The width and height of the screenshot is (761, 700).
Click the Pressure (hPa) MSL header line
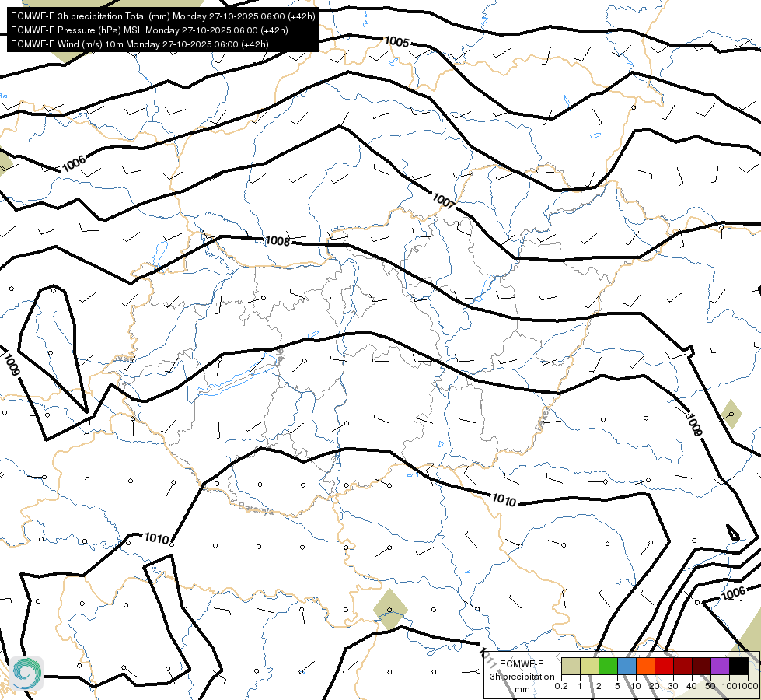click(x=149, y=30)
